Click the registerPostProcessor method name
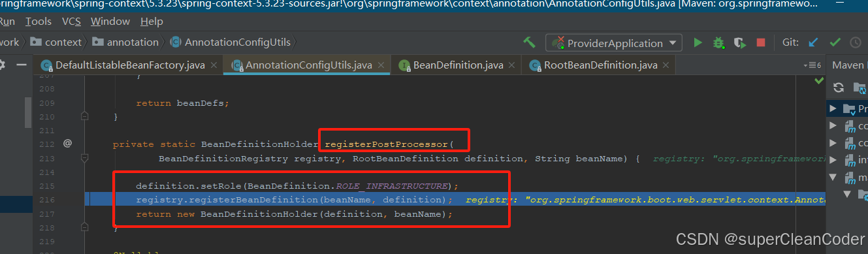Viewport: 868px width, 254px height. tap(387, 144)
